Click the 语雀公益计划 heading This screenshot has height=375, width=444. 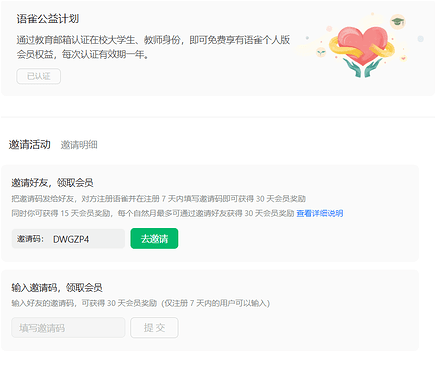(x=48, y=19)
